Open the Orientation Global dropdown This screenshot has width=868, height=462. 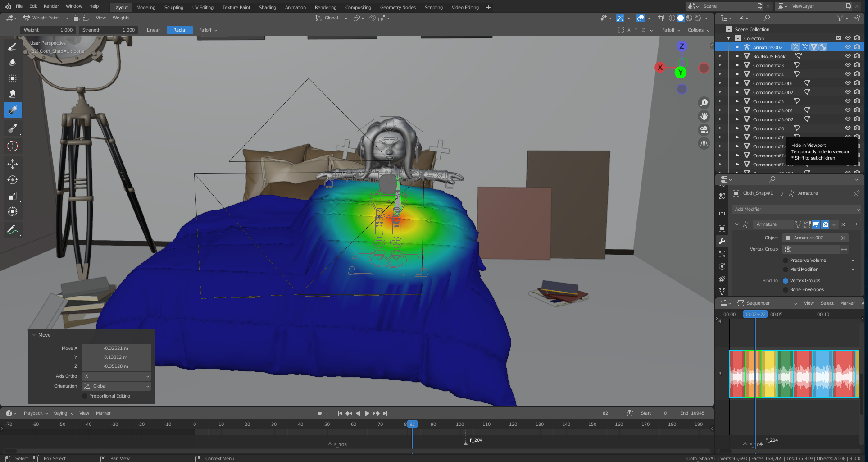[x=116, y=386]
